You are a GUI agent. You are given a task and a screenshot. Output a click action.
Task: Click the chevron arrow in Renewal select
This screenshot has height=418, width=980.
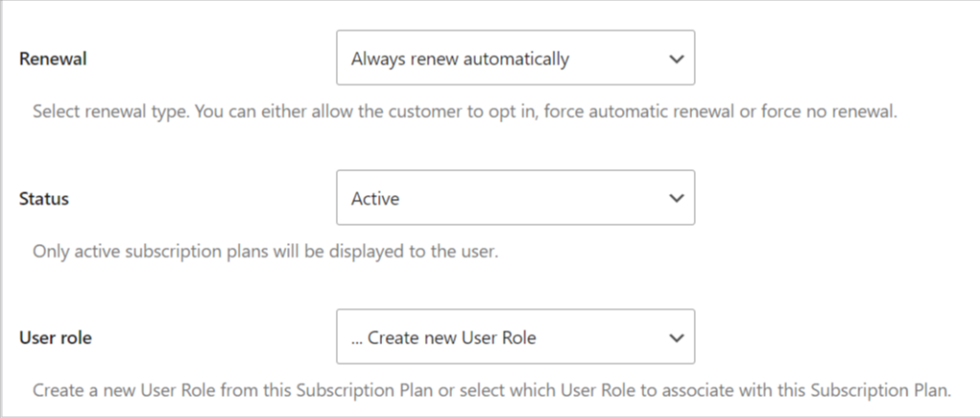(x=677, y=58)
